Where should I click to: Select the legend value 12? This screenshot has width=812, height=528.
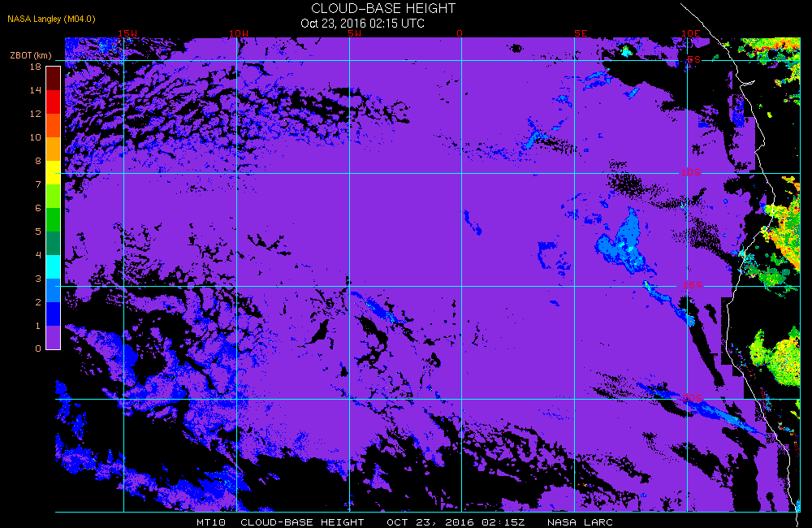pos(35,114)
